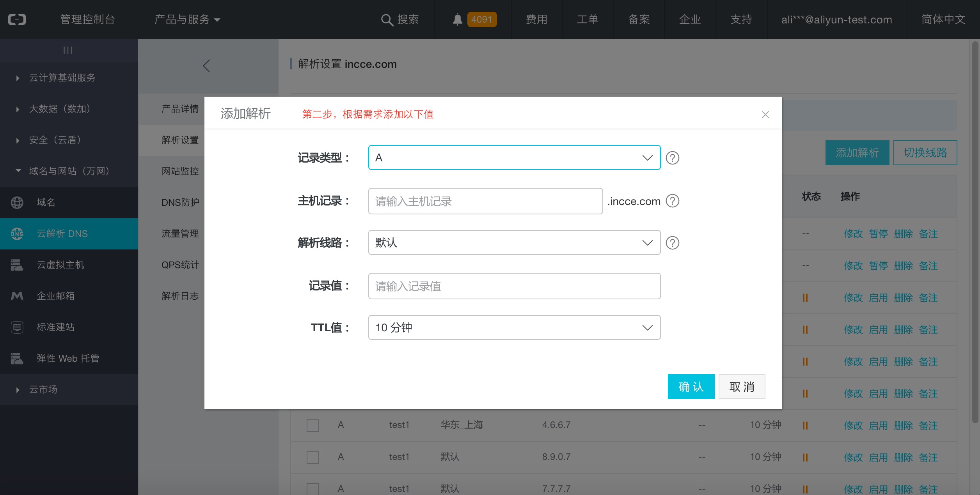The width and height of the screenshot is (980, 495).
Task: Open 备案 in top navigation
Action: click(639, 19)
